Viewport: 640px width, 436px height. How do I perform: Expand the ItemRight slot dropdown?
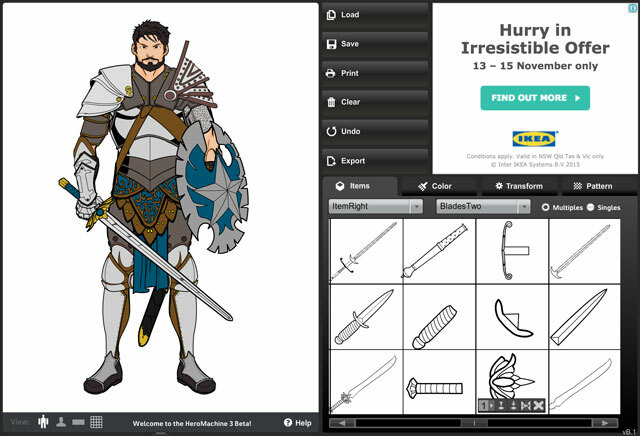point(376,207)
